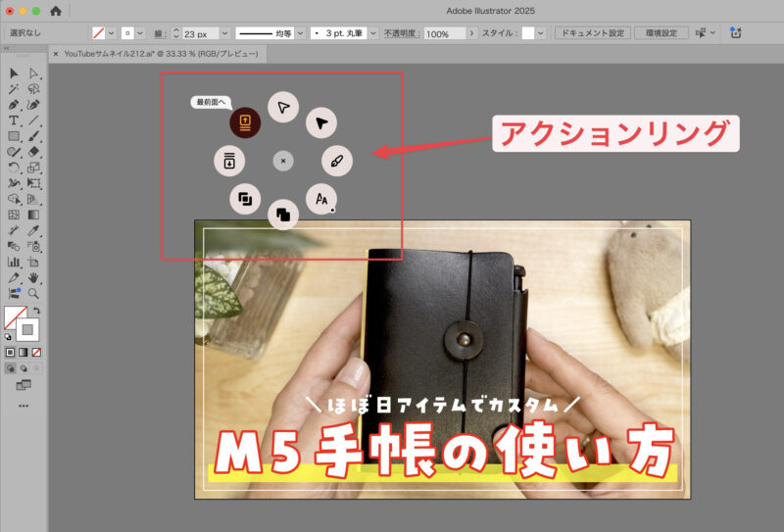Viewport: 784px width, 532px height.
Task: Click the text style icon in action ring
Action: pyautogui.click(x=320, y=199)
